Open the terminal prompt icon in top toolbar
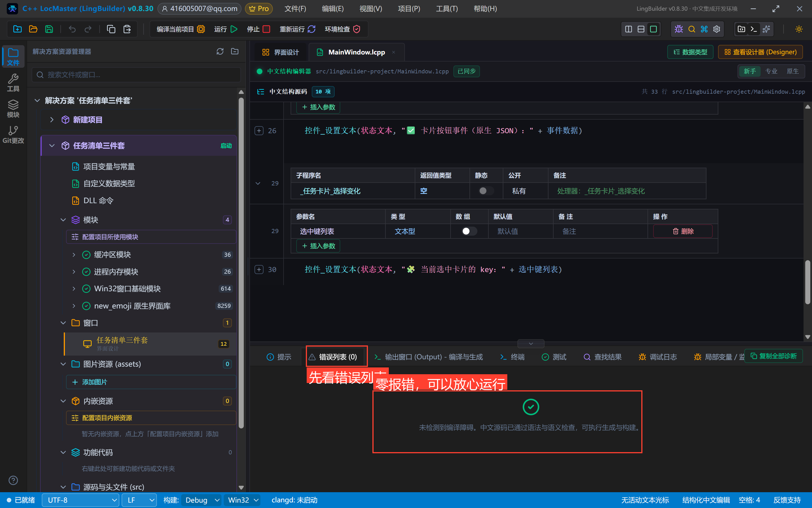 754,29
